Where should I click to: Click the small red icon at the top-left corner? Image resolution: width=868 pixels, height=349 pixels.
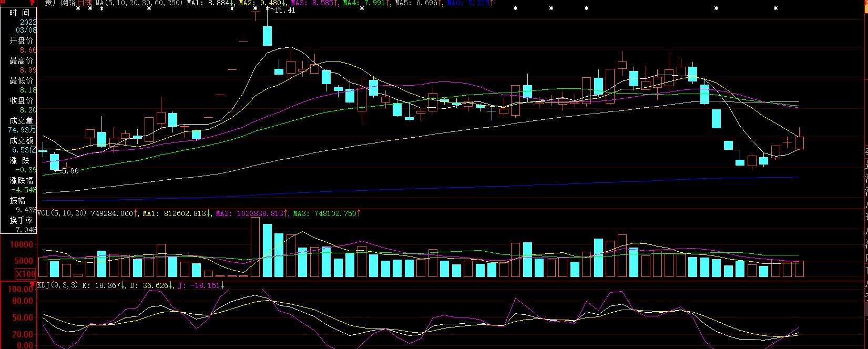pyautogui.click(x=2, y=3)
